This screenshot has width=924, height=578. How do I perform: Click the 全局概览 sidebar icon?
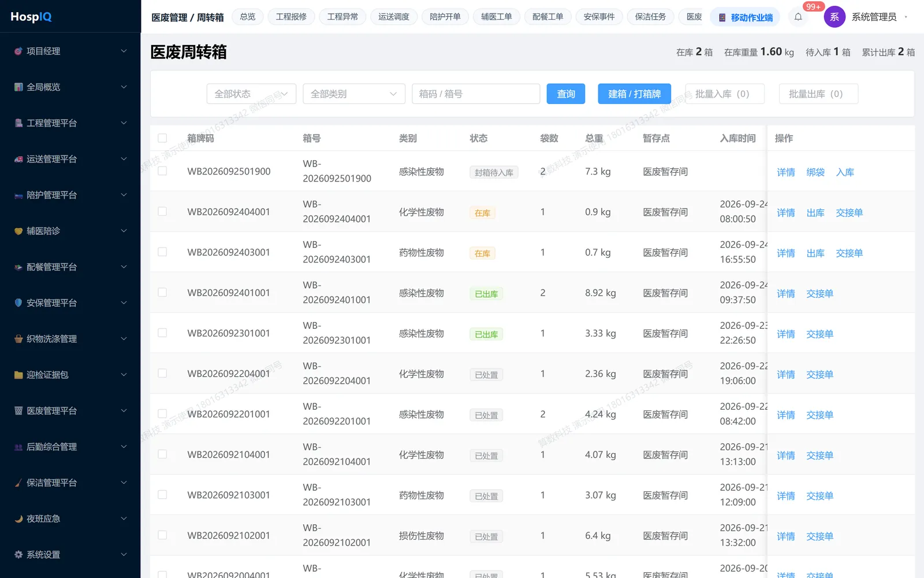(18, 87)
